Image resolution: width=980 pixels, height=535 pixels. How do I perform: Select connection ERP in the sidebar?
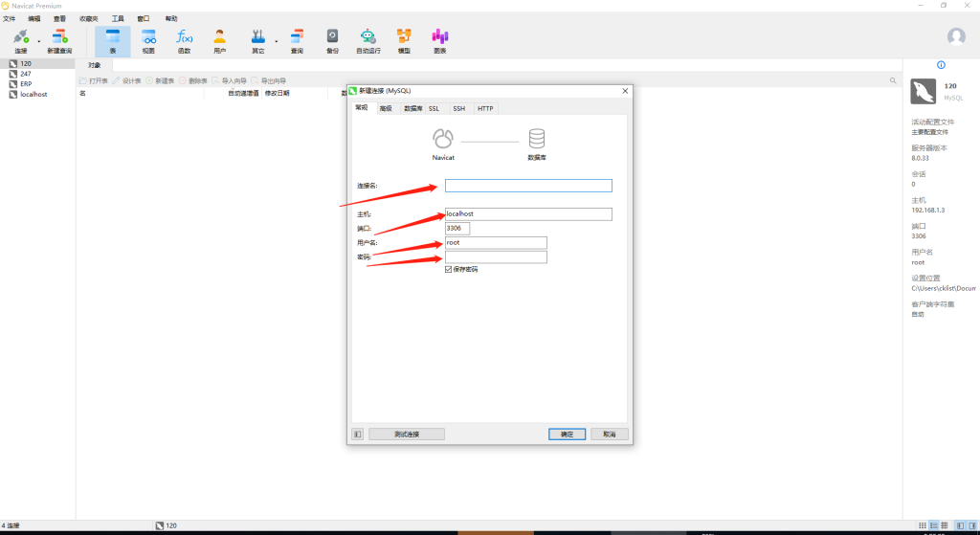pyautogui.click(x=37, y=84)
